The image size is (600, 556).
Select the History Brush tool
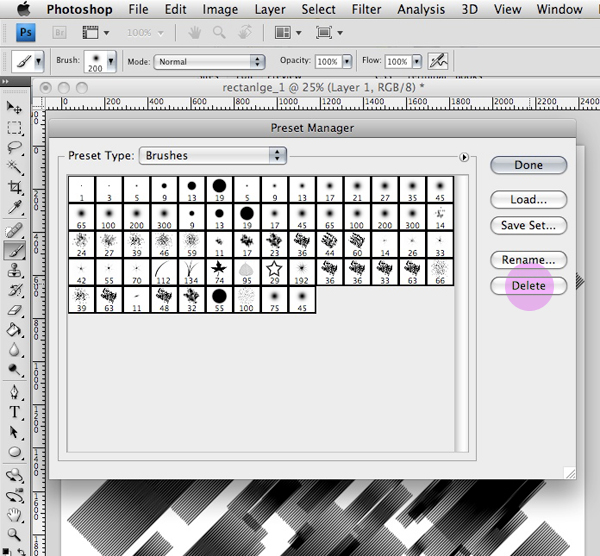15,290
